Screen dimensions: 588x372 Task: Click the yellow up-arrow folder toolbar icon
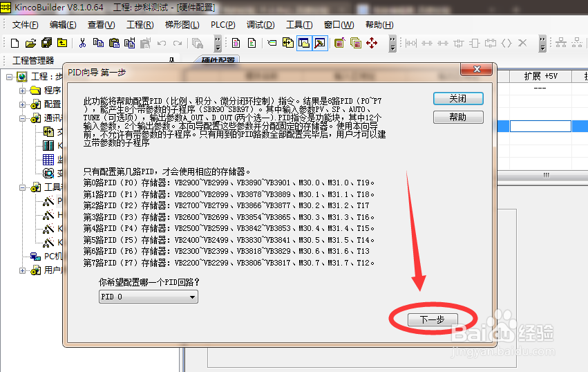pos(62,43)
